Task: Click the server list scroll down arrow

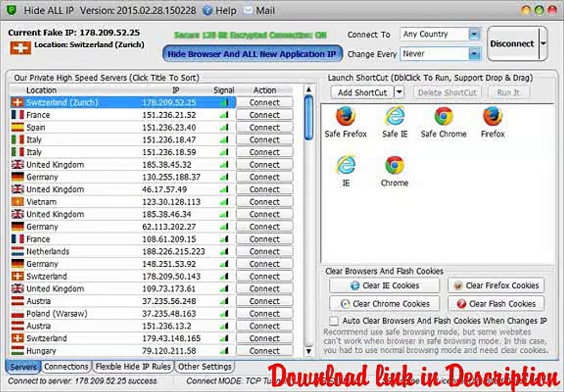Action: (309, 351)
